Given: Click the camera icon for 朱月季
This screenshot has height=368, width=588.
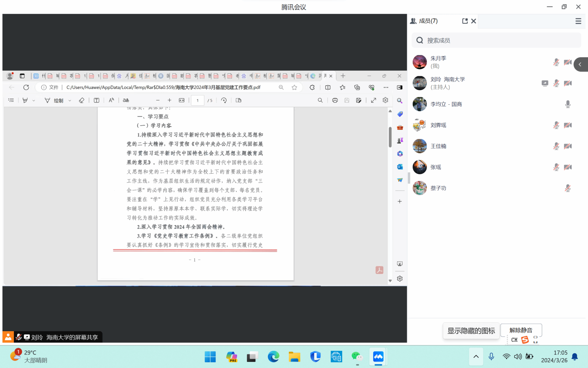Looking at the screenshot, I should (568, 62).
